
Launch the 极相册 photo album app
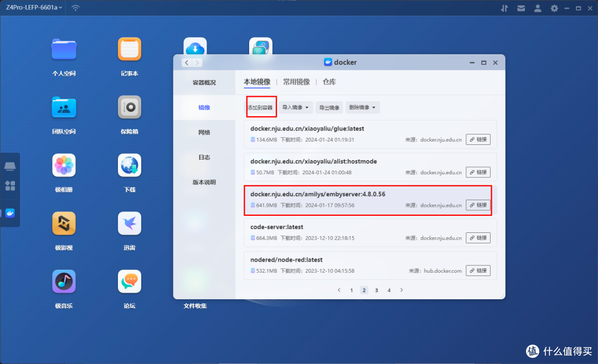coord(64,165)
